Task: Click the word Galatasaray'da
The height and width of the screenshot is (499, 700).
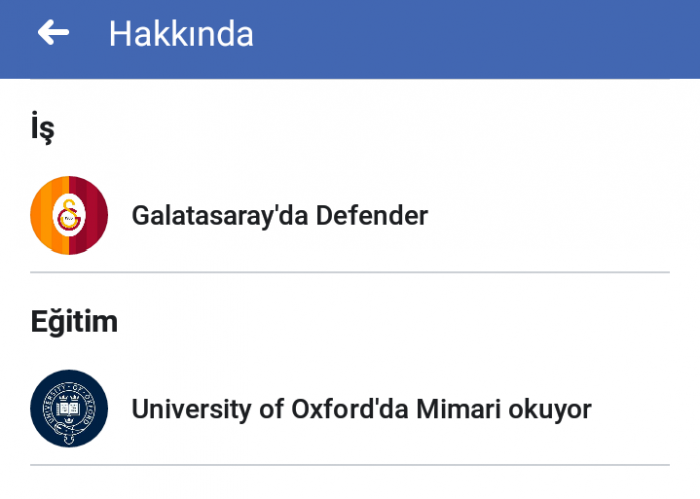Action: point(220,216)
